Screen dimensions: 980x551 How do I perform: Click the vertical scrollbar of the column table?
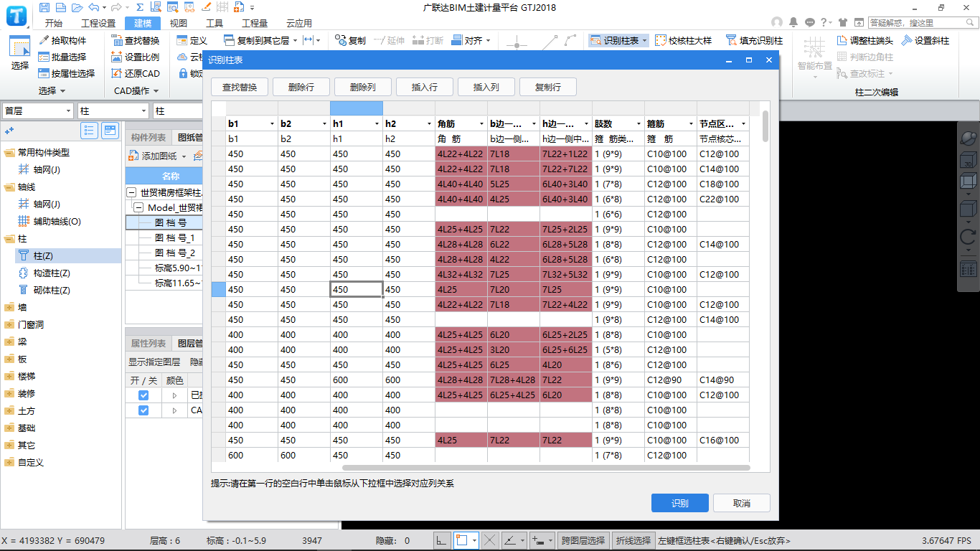click(x=765, y=127)
